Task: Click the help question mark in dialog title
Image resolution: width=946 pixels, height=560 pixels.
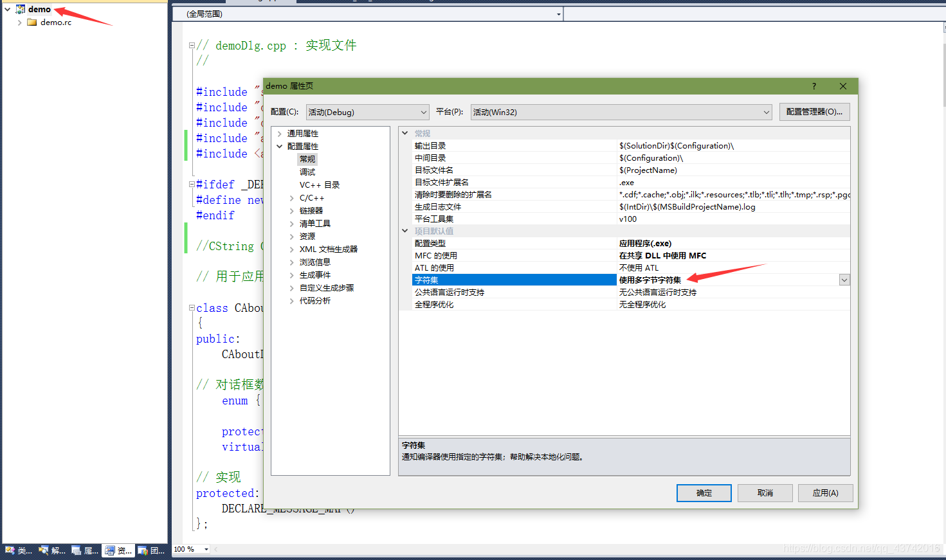Action: pos(814,86)
